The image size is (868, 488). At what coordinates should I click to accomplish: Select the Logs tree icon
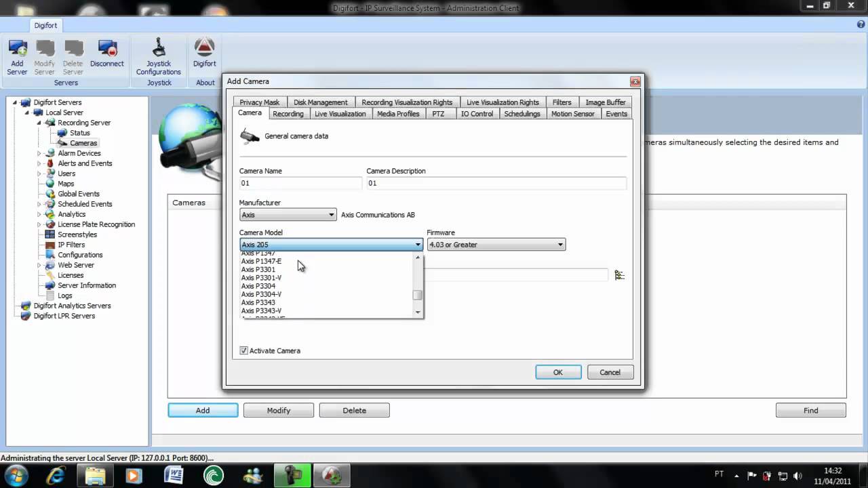[x=50, y=296]
